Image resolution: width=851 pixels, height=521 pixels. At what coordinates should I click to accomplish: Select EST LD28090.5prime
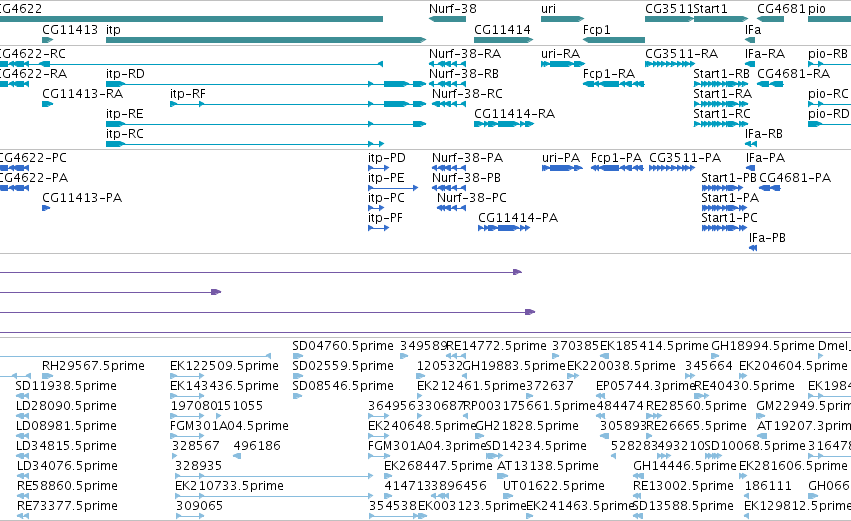66,406
